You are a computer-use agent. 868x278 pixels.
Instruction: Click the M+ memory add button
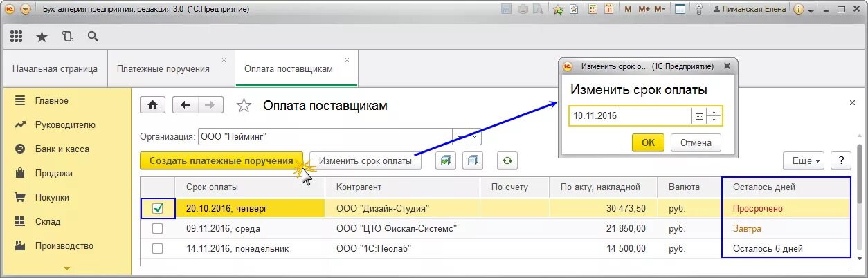pos(644,10)
